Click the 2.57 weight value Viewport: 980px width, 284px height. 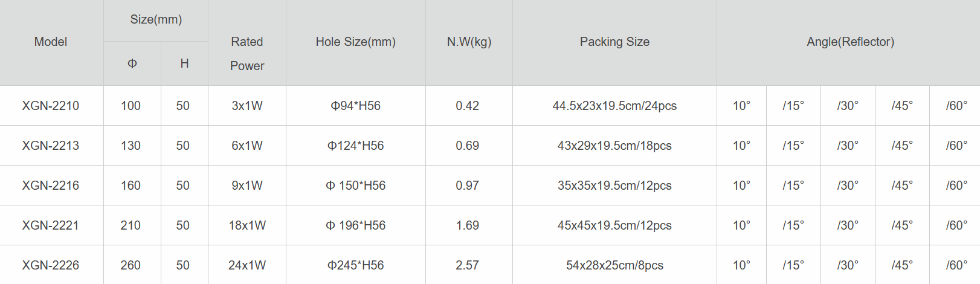click(468, 265)
